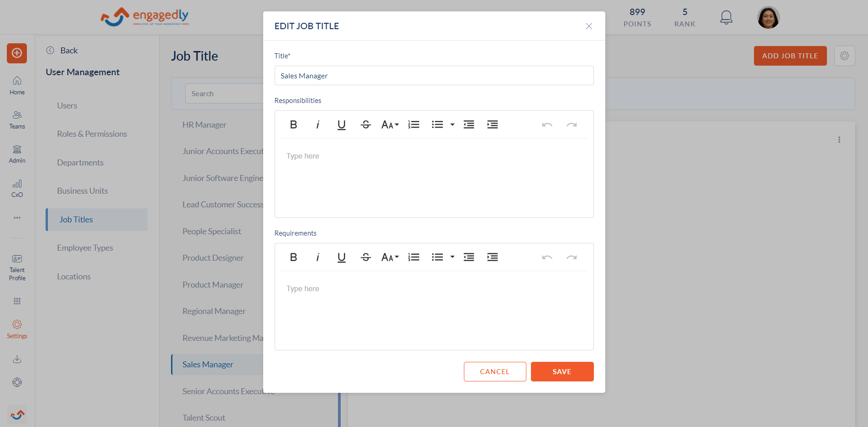
Task: Undo in Requirements editor
Action: 547,257
